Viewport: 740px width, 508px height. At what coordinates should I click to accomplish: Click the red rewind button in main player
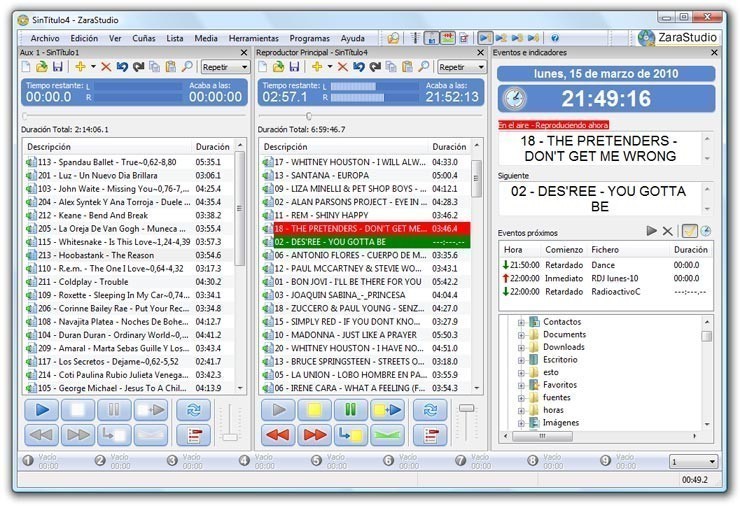pos(277,435)
